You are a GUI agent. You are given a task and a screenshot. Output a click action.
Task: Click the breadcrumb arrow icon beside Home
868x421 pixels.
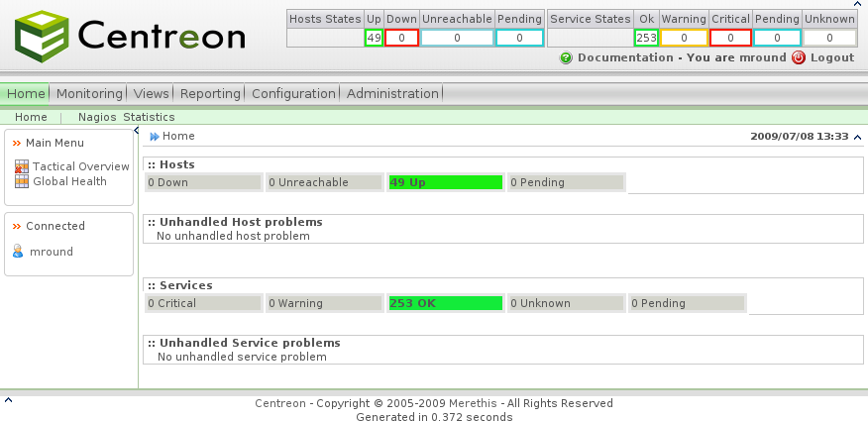point(155,137)
